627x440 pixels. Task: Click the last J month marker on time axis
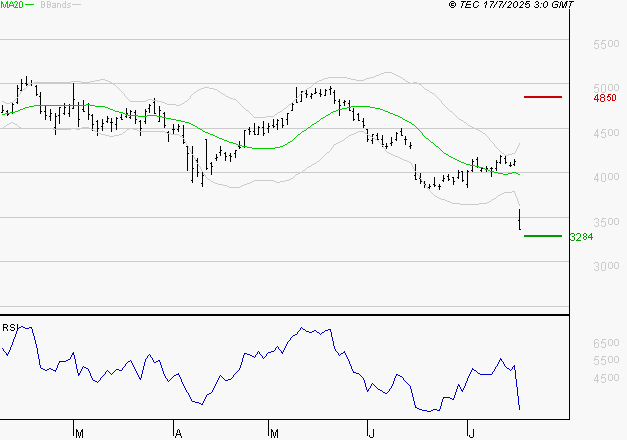[471, 432]
